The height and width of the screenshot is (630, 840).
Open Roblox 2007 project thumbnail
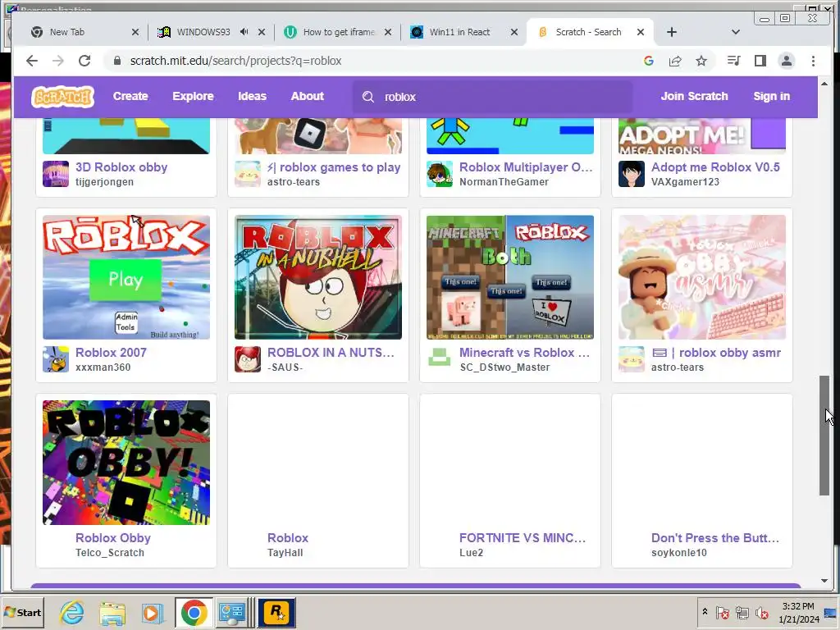126,277
